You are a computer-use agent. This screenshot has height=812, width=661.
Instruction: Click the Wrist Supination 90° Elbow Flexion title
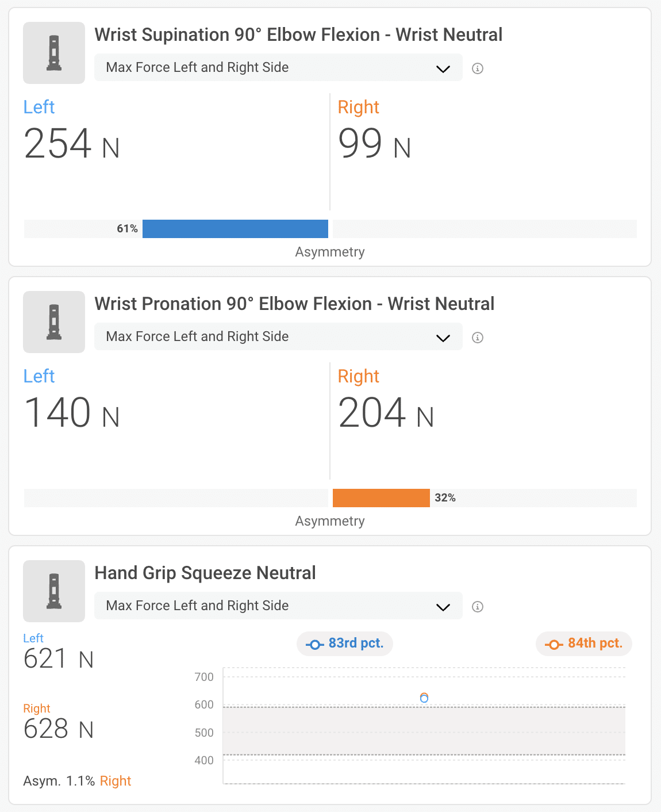pyautogui.click(x=298, y=35)
